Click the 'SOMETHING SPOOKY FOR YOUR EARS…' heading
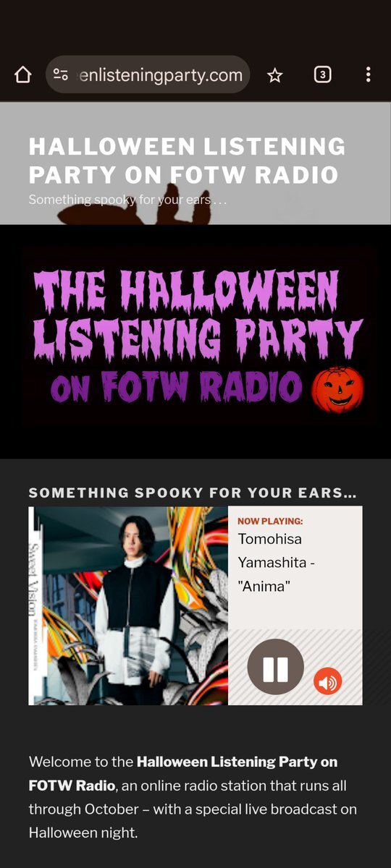This screenshot has width=391, height=868. (193, 493)
